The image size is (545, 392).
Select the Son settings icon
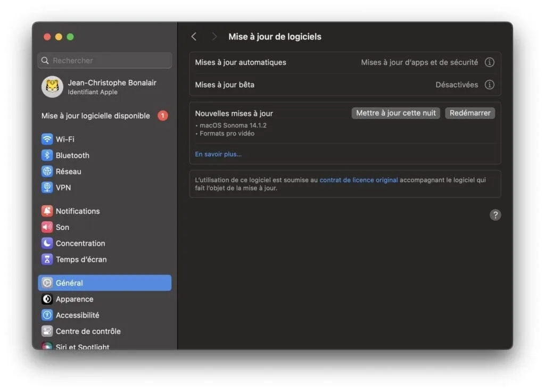pos(47,227)
